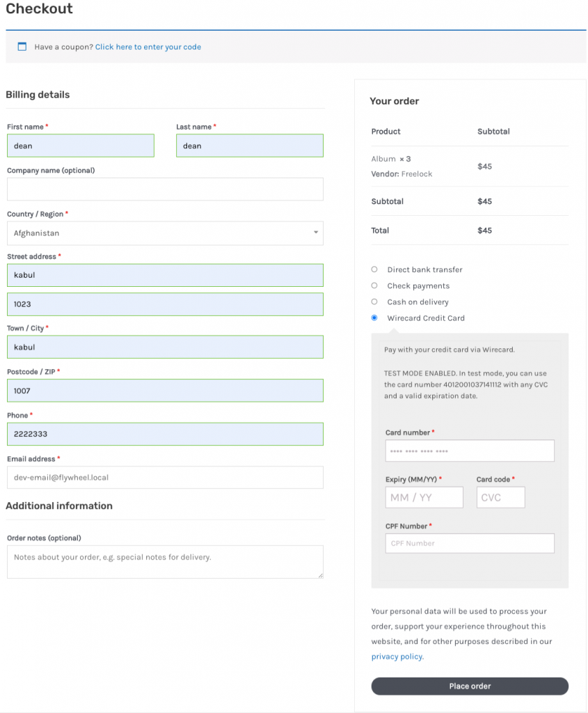Click into the Last name field
Image resolution: width=588 pixels, height=713 pixels.
pyautogui.click(x=250, y=146)
